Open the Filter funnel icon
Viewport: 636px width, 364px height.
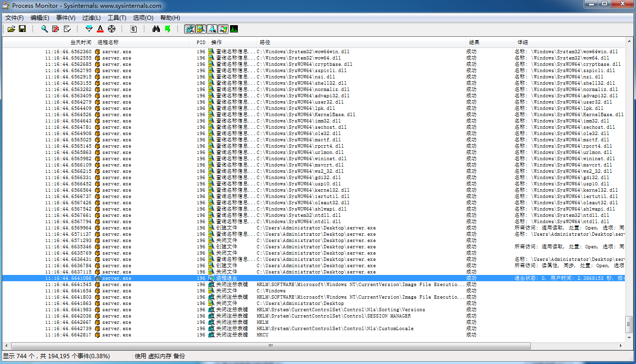(x=89, y=29)
